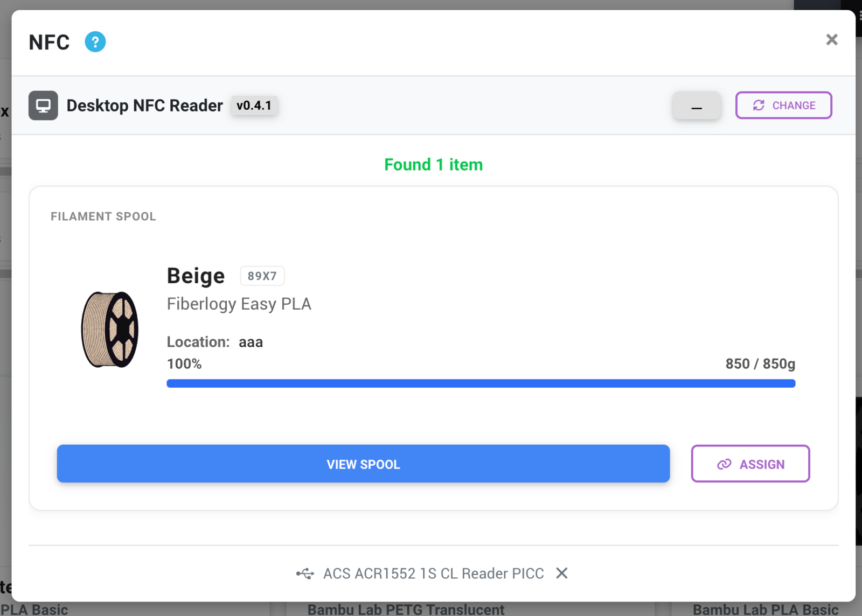The height and width of the screenshot is (616, 862).
Task: Close the NFC dialog
Action: point(832,40)
